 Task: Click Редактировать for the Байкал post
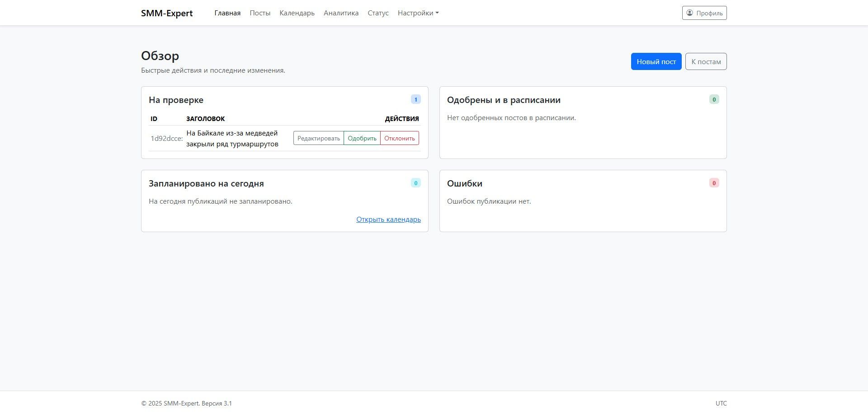point(319,138)
